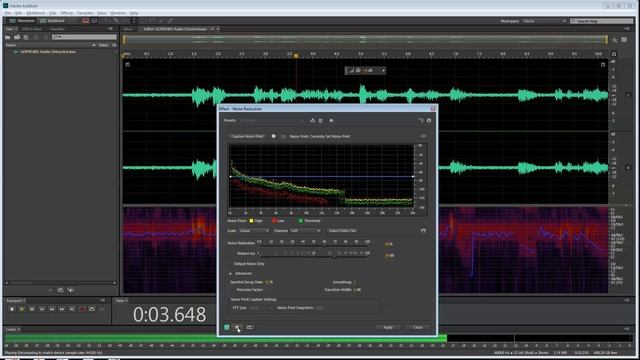This screenshot has width=640, height=360.
Task: Open the Window menu
Action: 118,13
